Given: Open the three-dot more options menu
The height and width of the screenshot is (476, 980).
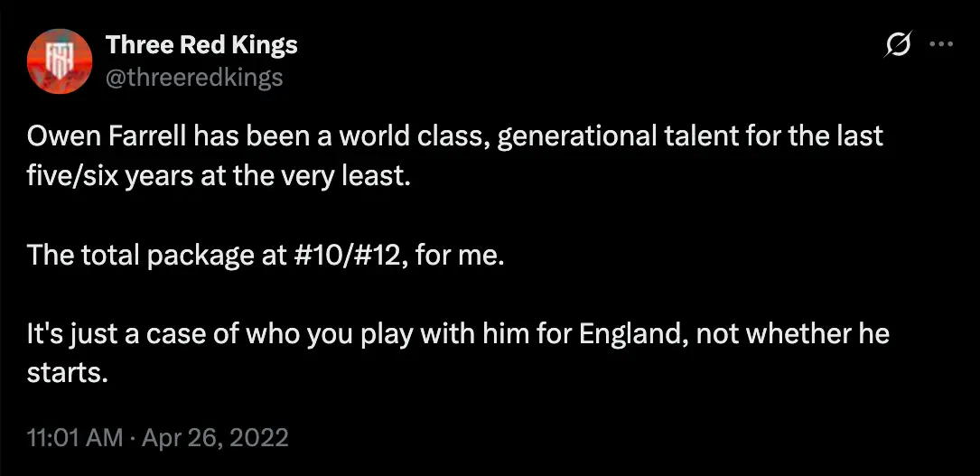Looking at the screenshot, I should (x=941, y=43).
